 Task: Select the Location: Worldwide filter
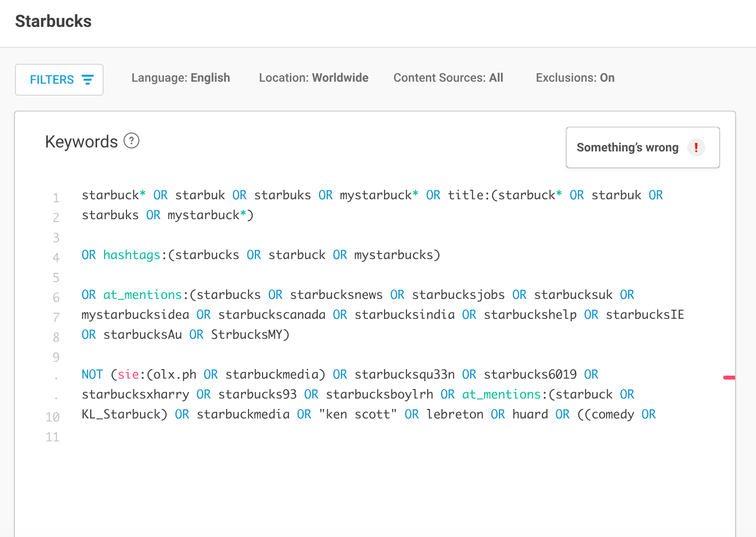(x=314, y=78)
